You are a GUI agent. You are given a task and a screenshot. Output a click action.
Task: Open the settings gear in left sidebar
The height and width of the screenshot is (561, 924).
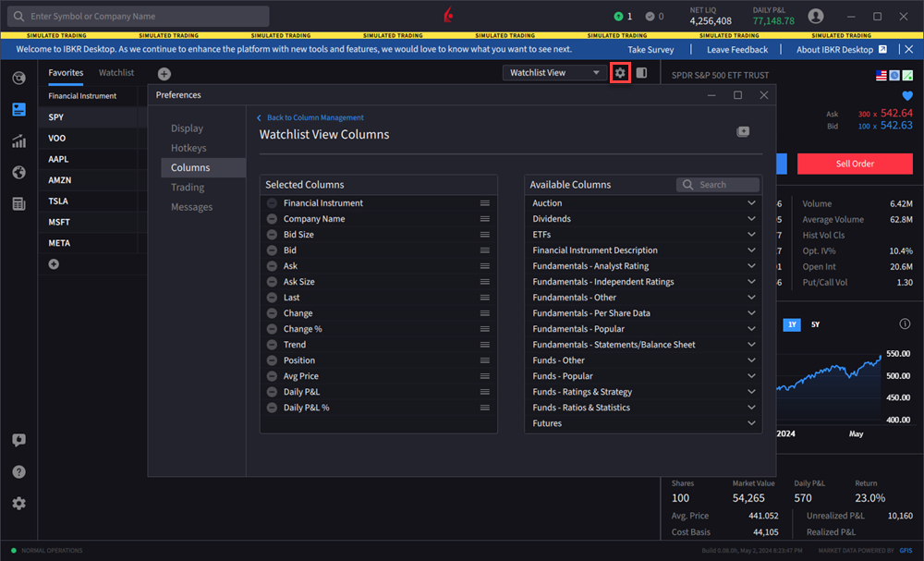click(x=18, y=504)
